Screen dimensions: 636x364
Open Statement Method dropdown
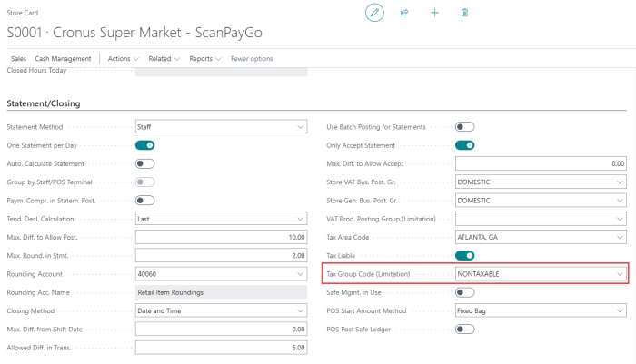coord(300,127)
